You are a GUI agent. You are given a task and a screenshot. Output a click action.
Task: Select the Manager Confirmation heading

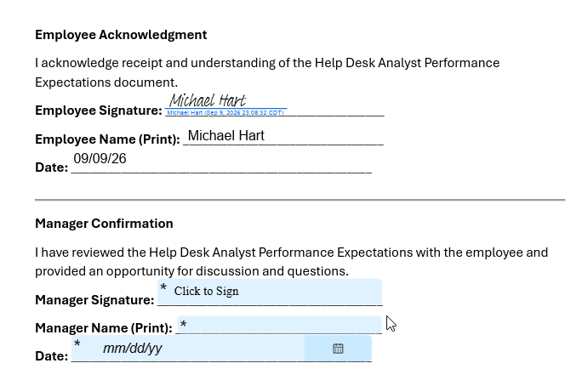104,224
